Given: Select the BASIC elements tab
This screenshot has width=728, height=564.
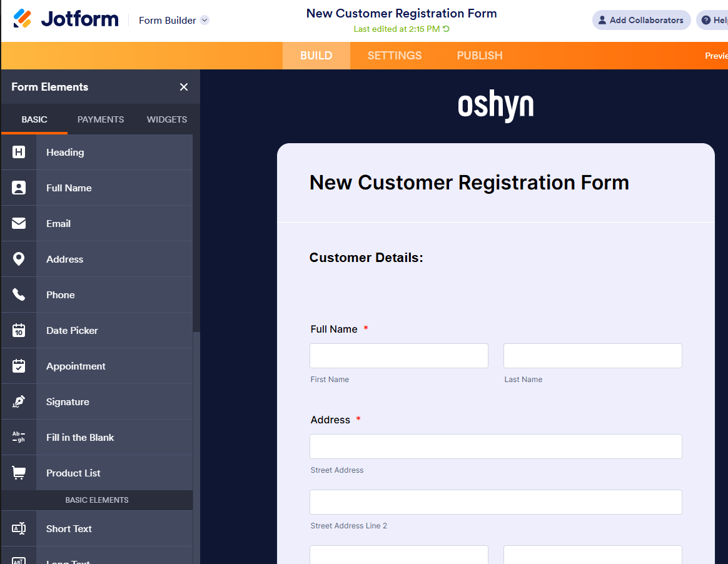Looking at the screenshot, I should [x=34, y=119].
